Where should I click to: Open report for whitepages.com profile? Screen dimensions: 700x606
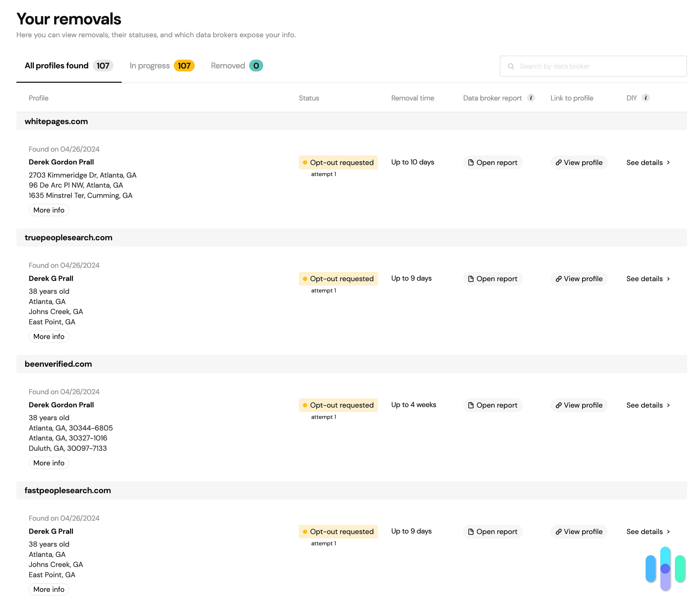click(x=493, y=163)
